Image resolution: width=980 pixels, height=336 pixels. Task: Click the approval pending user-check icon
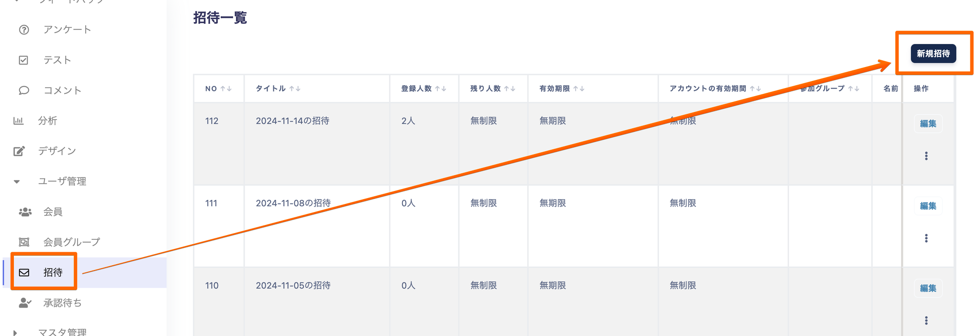pos(25,303)
